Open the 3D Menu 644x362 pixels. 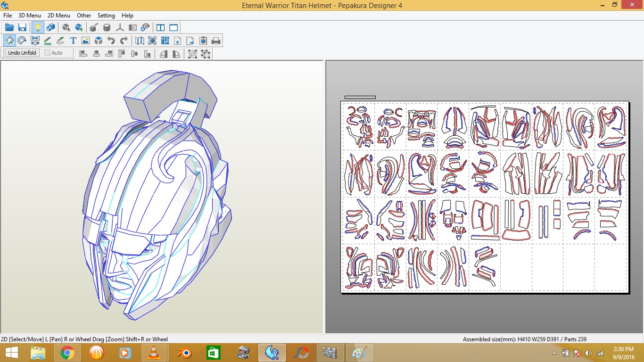[30, 16]
